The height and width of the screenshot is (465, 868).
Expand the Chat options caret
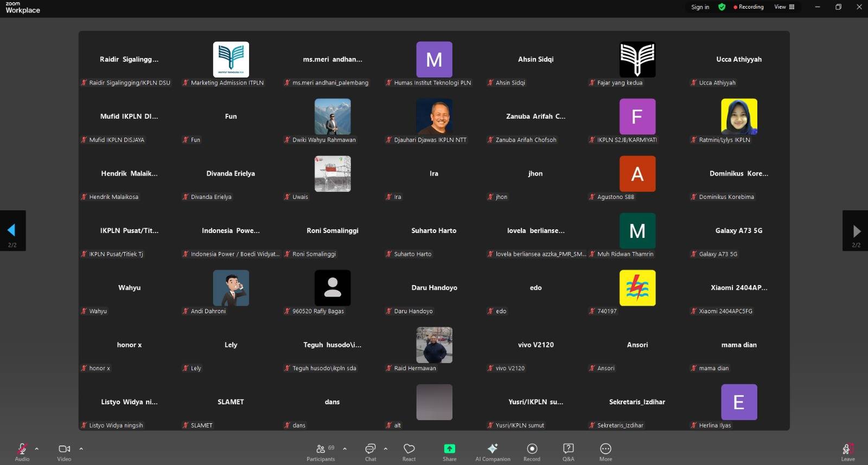pos(386,449)
